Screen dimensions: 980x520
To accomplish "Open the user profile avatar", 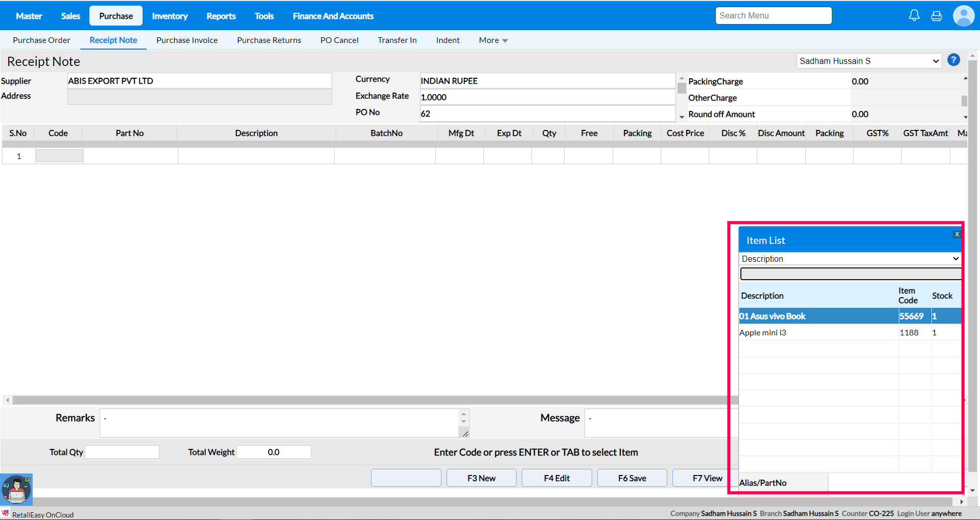I will tap(963, 16).
